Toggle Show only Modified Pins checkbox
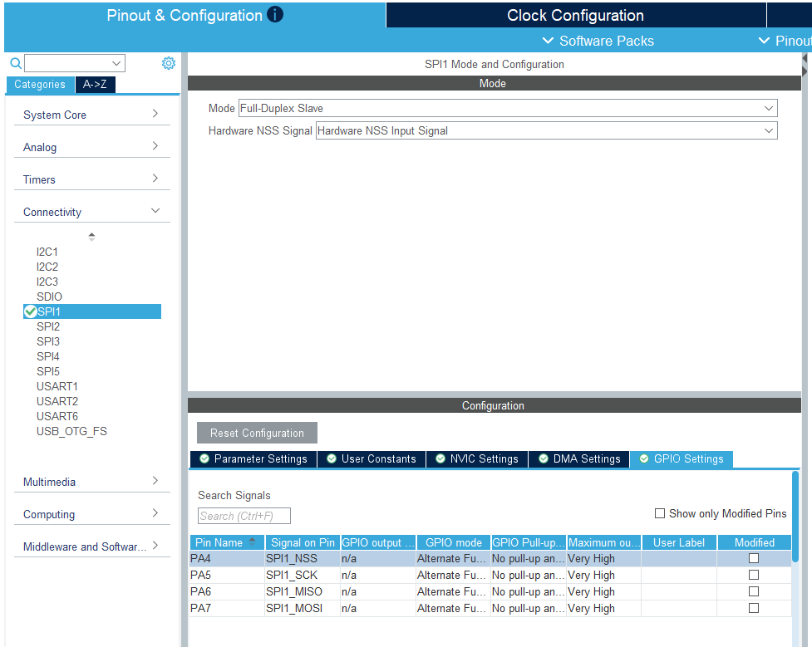Image resolution: width=812 pixels, height=647 pixels. pos(660,513)
